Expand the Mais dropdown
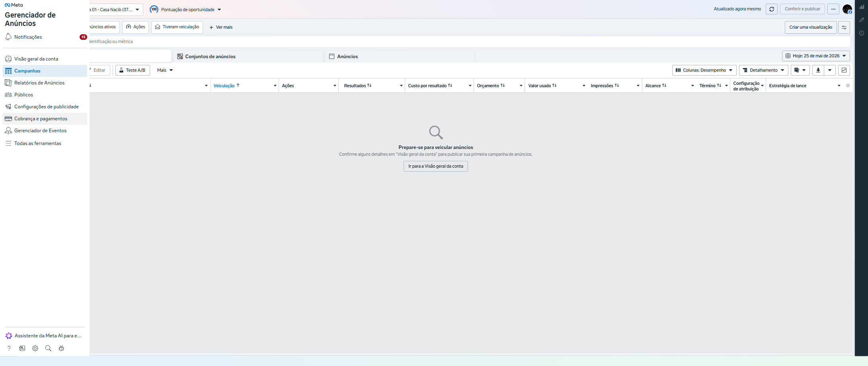This screenshot has width=868, height=366. pyautogui.click(x=165, y=70)
